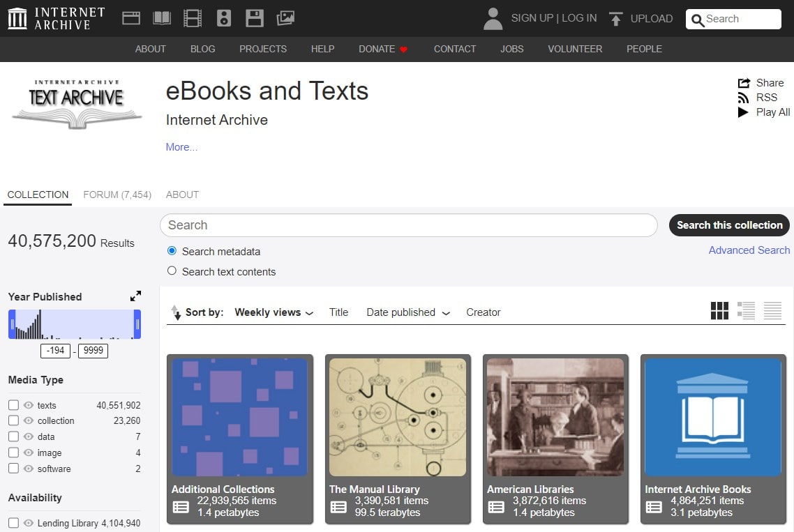
Task: Select the Search text contents radio button
Action: coord(172,271)
